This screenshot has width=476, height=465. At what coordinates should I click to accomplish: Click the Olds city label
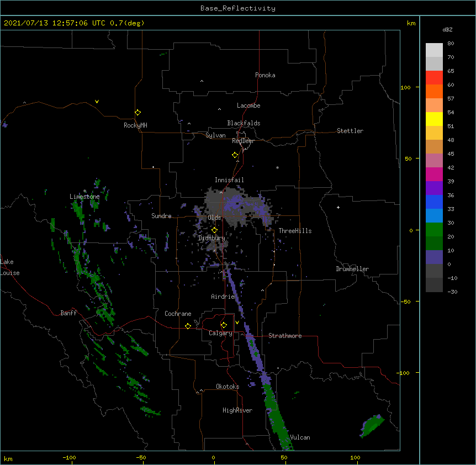[x=214, y=218]
